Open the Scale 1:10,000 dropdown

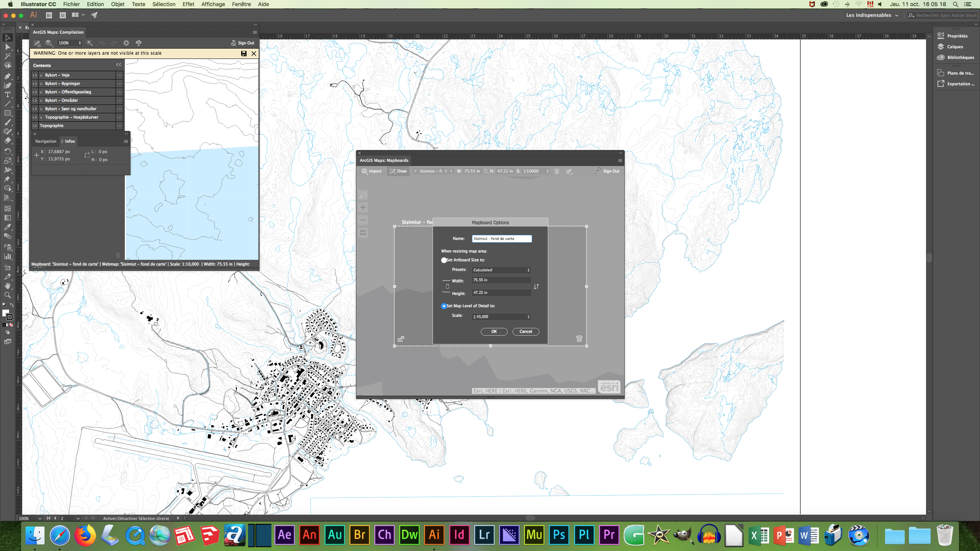[501, 316]
